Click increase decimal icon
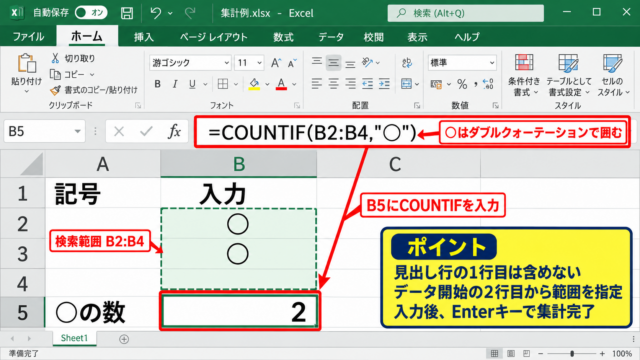This screenshot has width=640, height=360. [488, 84]
